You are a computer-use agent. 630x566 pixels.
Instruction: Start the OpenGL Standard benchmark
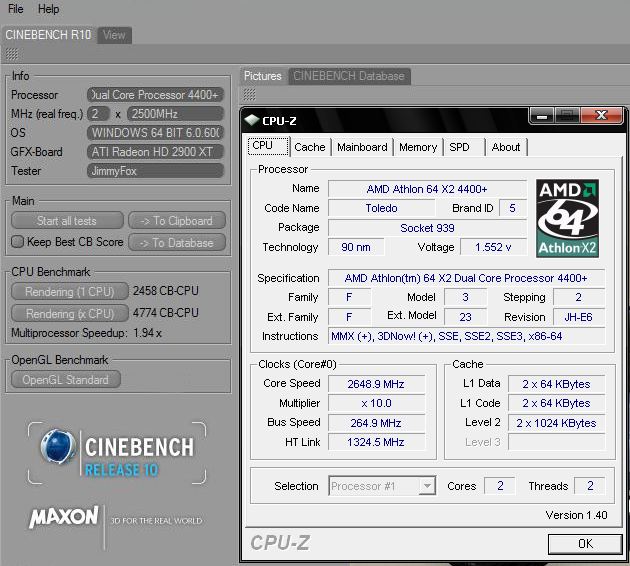coord(65,380)
